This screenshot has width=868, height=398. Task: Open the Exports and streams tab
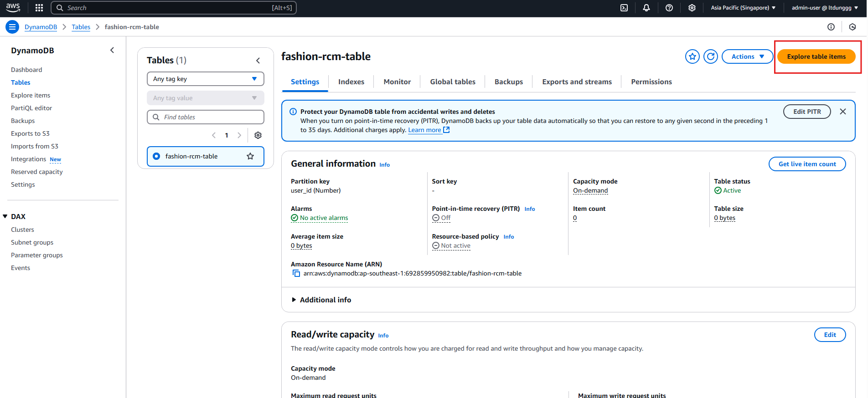[x=577, y=82]
